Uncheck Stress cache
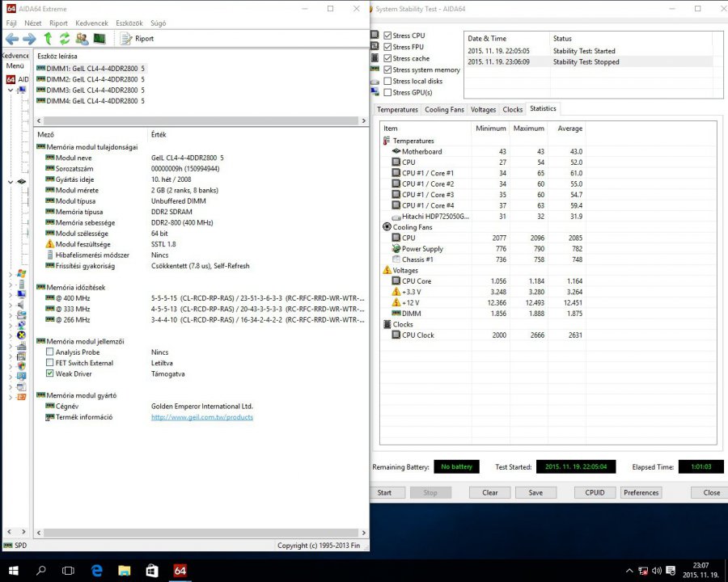This screenshot has height=582, width=728. 387,58
